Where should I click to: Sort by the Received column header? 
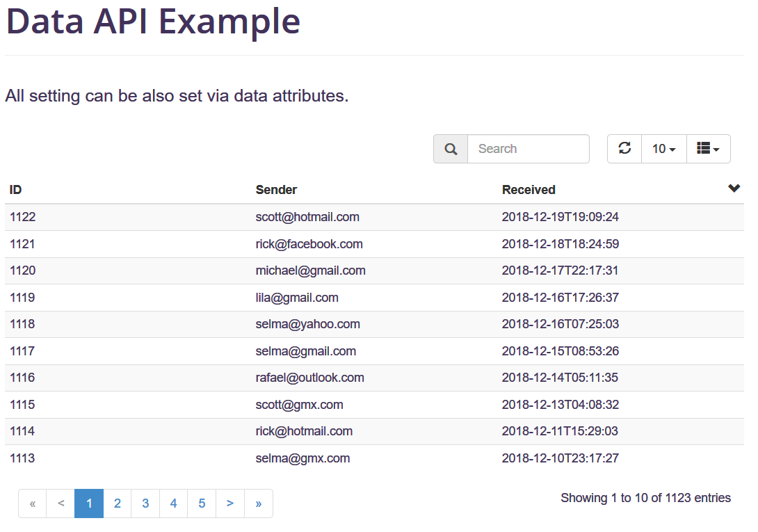[x=529, y=190]
